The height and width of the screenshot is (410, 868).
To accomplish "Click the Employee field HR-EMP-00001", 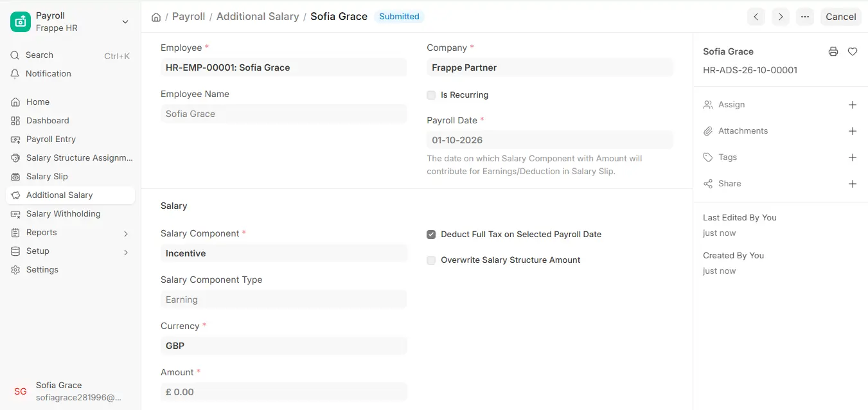I will point(283,67).
